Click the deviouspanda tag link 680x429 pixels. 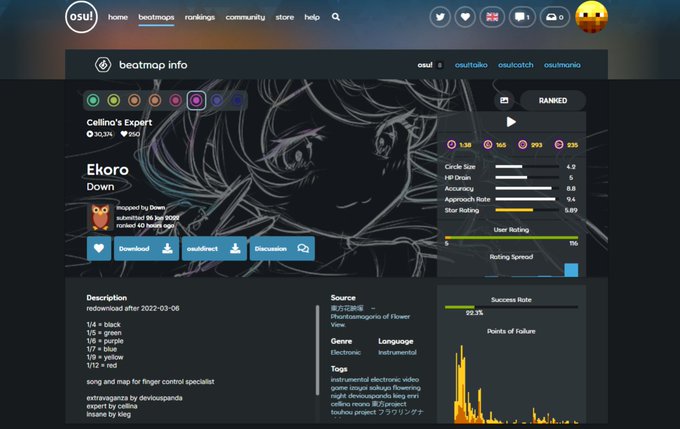369,396
